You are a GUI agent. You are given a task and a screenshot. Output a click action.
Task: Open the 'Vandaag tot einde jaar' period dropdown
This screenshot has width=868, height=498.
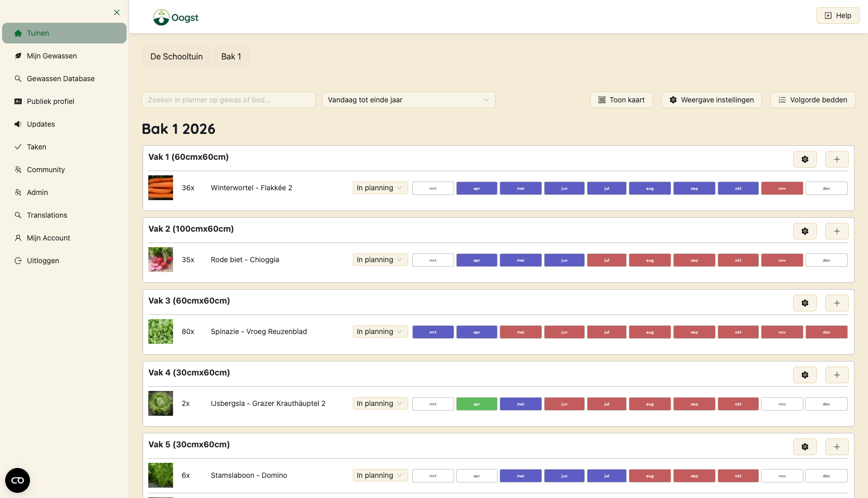pyautogui.click(x=408, y=100)
